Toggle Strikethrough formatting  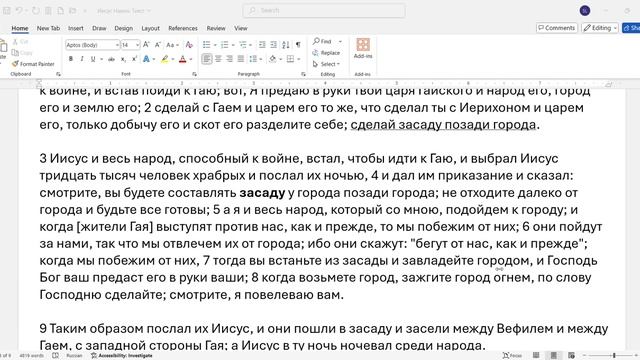click(x=111, y=59)
